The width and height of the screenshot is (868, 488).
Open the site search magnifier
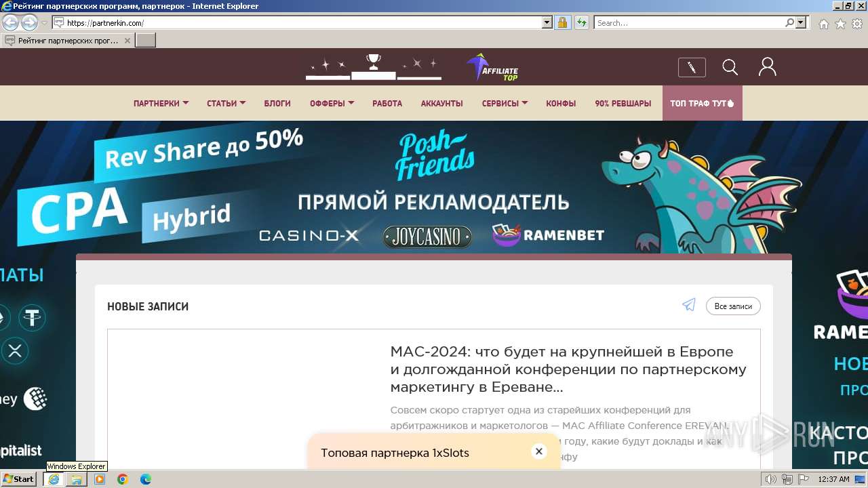(730, 67)
